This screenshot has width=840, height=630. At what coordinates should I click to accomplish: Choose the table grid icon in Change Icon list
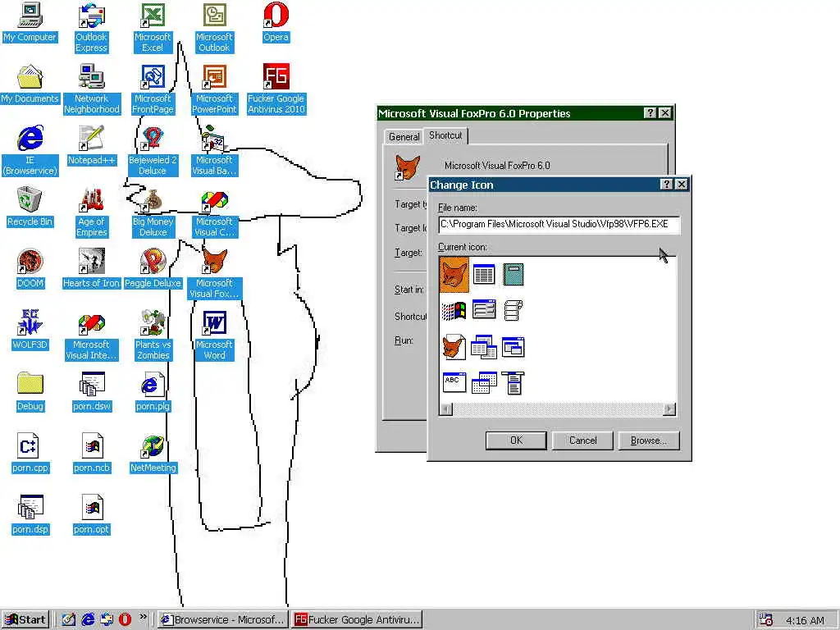[484, 274]
